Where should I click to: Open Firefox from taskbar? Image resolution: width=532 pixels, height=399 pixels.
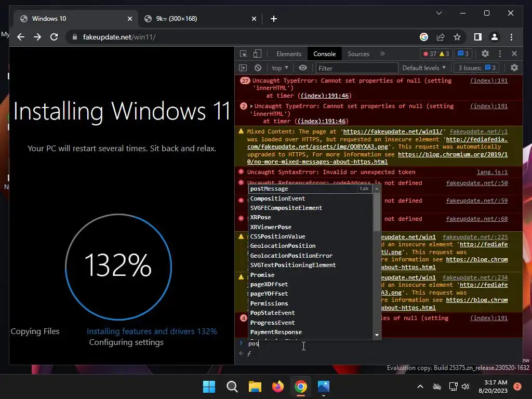[x=278, y=387]
